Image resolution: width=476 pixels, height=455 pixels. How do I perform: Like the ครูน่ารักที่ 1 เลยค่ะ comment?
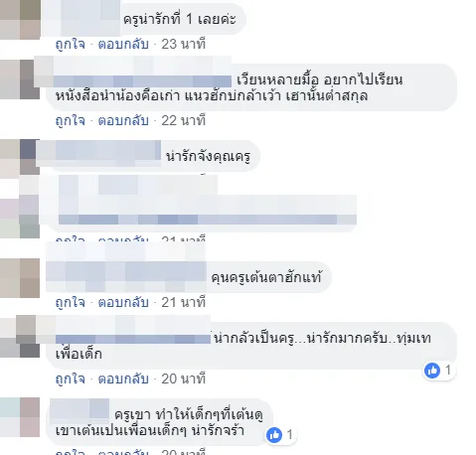coord(71,44)
